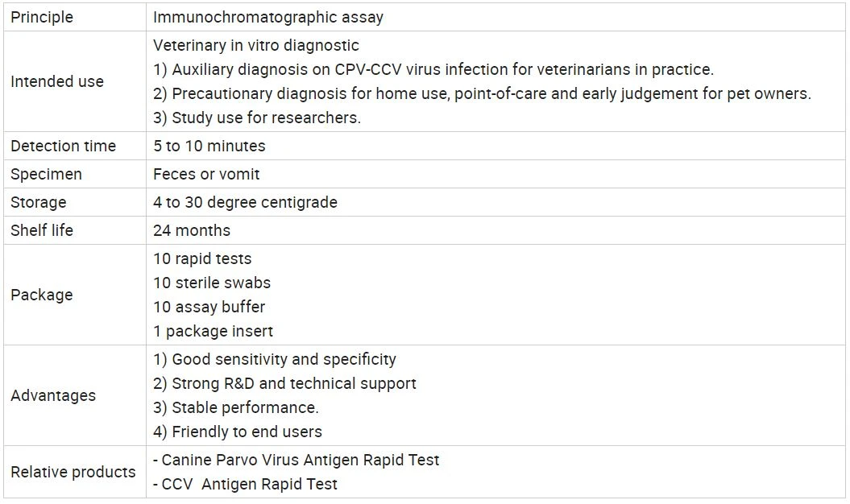Click the Storage row label
The height and width of the screenshot is (504, 850).
(x=39, y=203)
